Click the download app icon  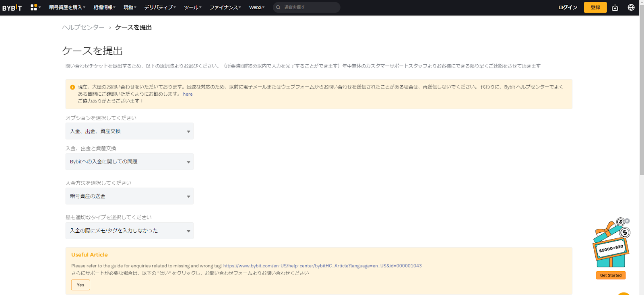click(615, 8)
